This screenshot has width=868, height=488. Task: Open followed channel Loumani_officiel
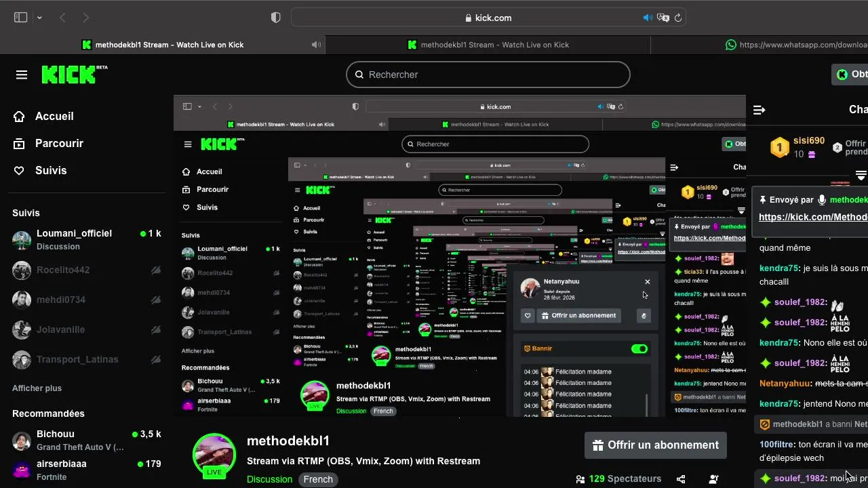[87, 239]
